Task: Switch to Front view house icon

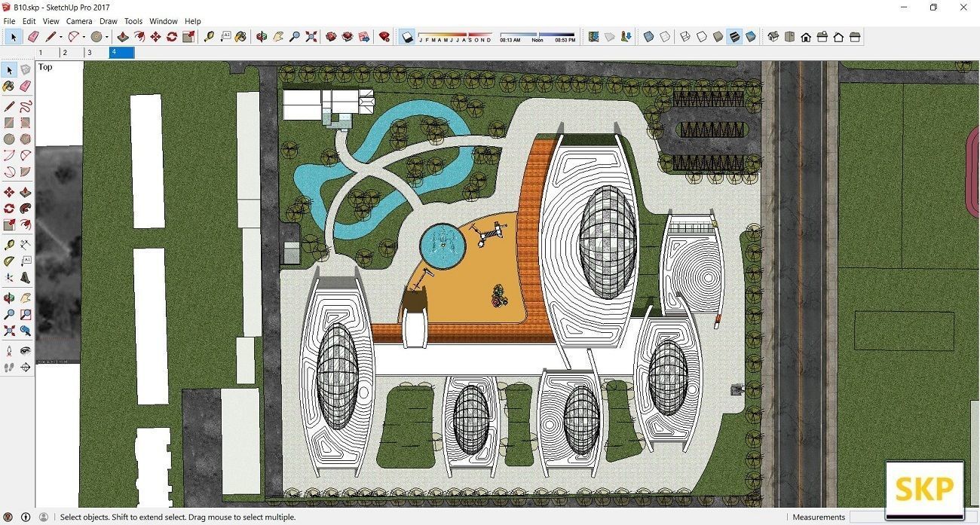Action: coord(806,36)
